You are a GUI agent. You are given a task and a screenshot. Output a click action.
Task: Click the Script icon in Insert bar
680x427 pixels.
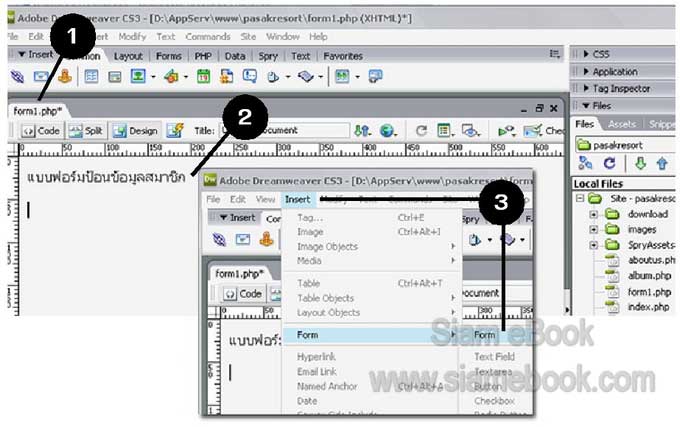coord(306,77)
